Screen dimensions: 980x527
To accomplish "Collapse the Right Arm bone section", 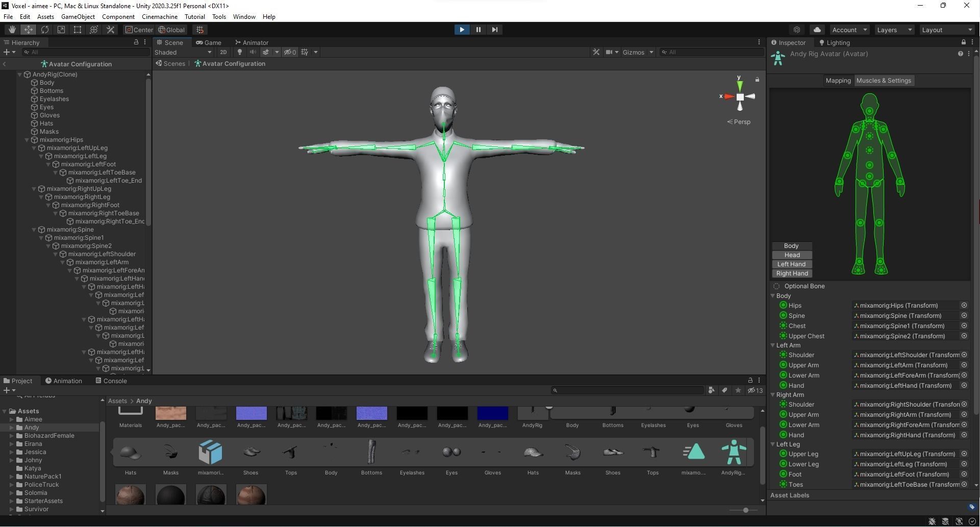I will (773, 395).
